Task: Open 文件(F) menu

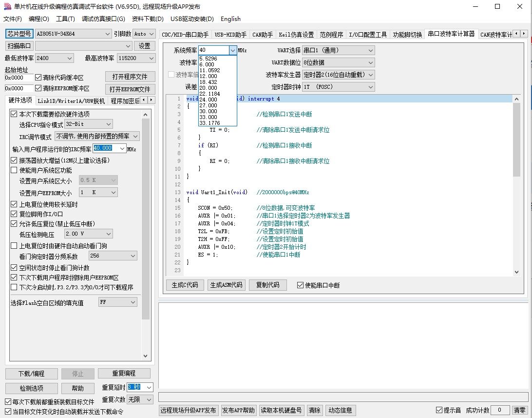Action: pyautogui.click(x=13, y=19)
